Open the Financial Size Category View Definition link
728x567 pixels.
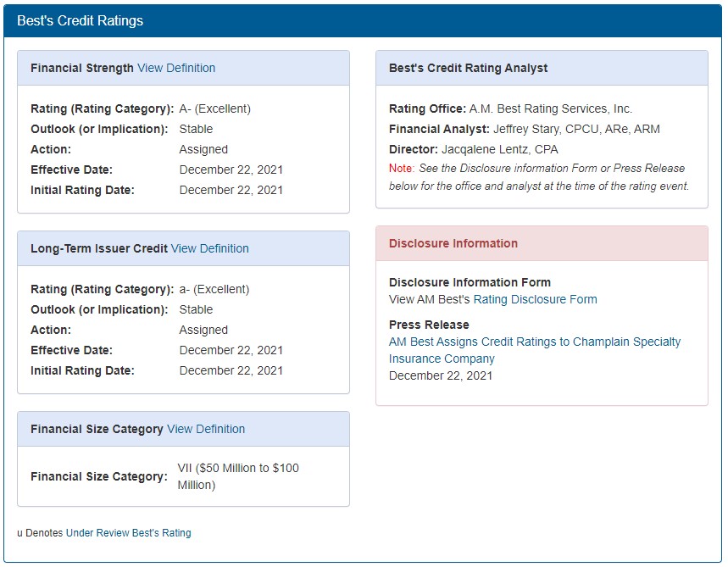click(x=206, y=429)
